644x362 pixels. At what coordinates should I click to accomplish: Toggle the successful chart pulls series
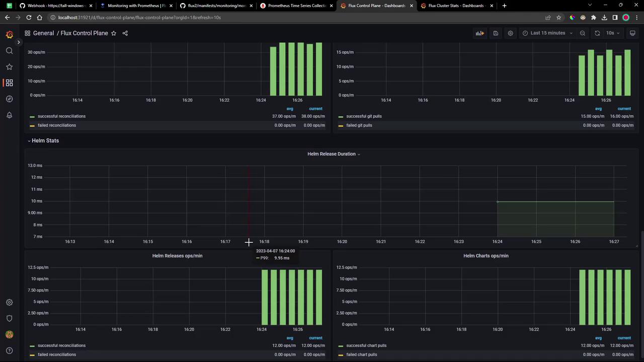pos(366,345)
